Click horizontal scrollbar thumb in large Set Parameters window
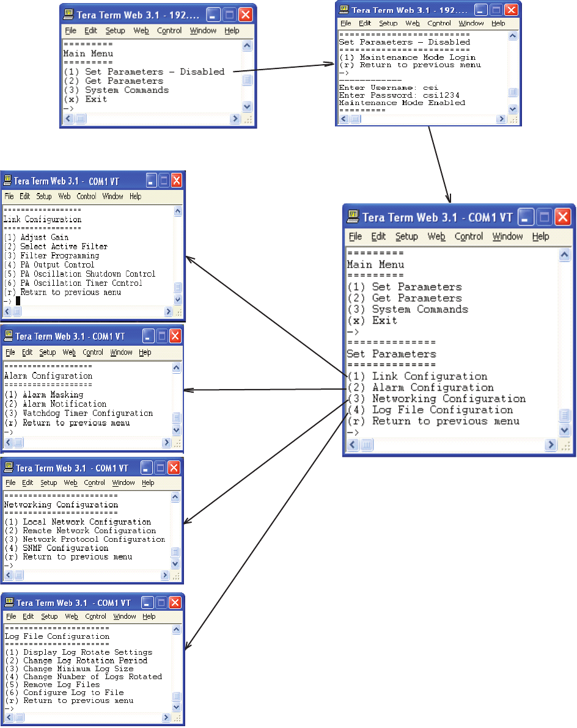 (x=367, y=445)
